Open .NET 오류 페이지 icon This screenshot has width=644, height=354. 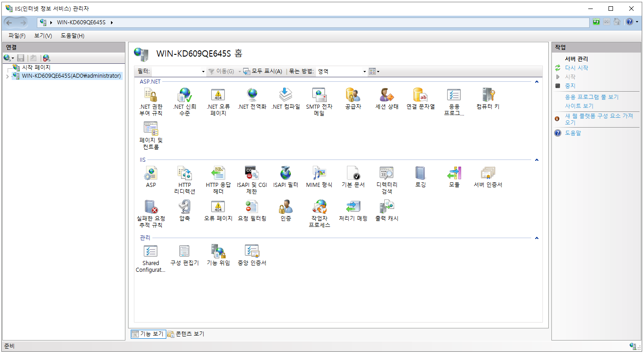tap(218, 95)
